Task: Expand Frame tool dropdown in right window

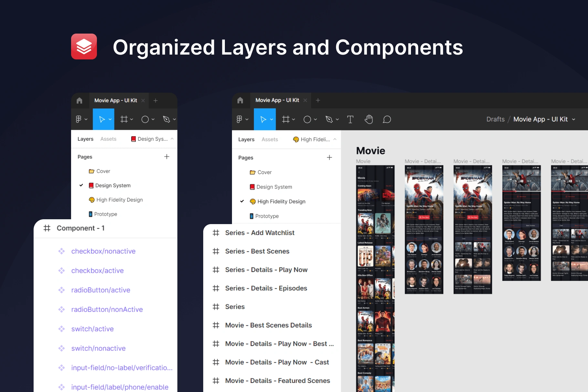Action: point(293,119)
